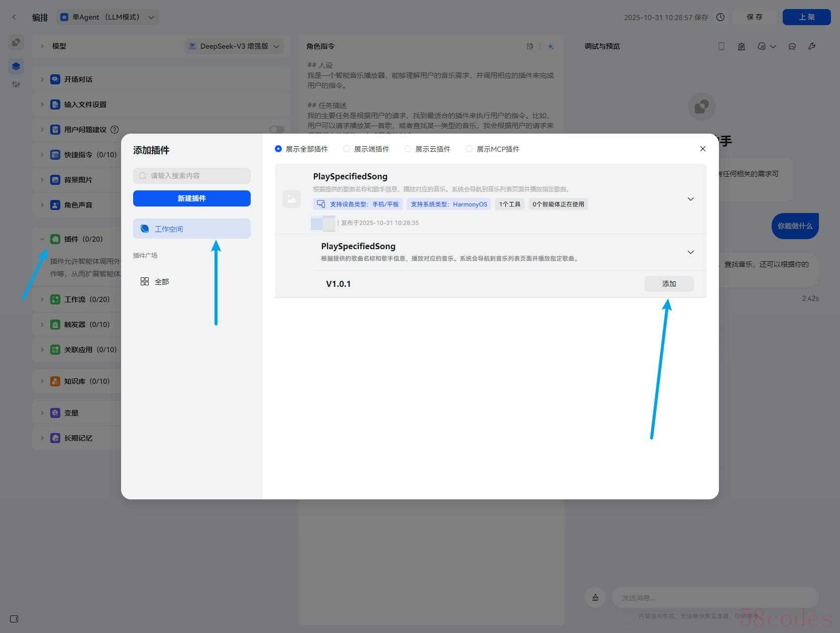The image size is (840, 633).
Task: Click the sliders settings icon in left sidebar
Action: point(16,84)
